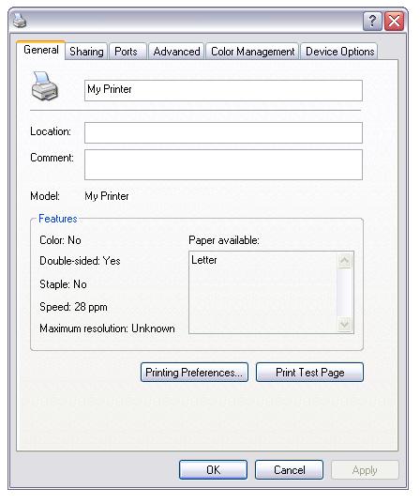Cancel the dialog changes
Screen dimensions: 420x504
click(289, 469)
